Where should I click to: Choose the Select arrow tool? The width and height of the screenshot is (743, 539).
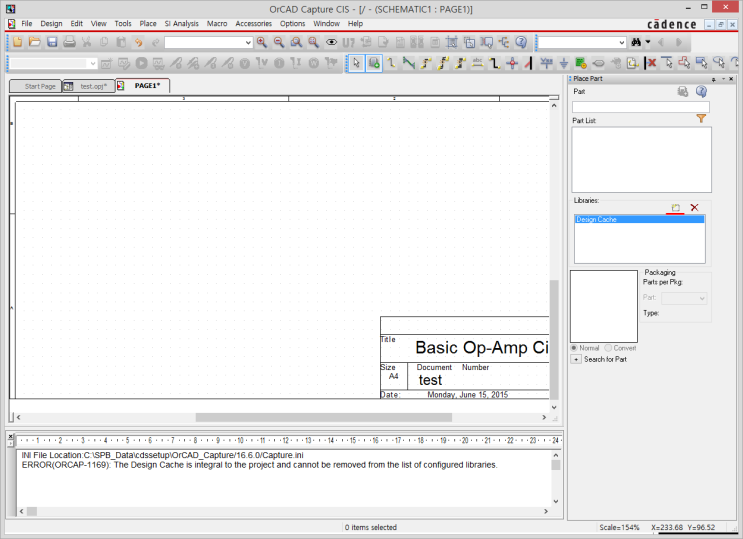[x=356, y=63]
